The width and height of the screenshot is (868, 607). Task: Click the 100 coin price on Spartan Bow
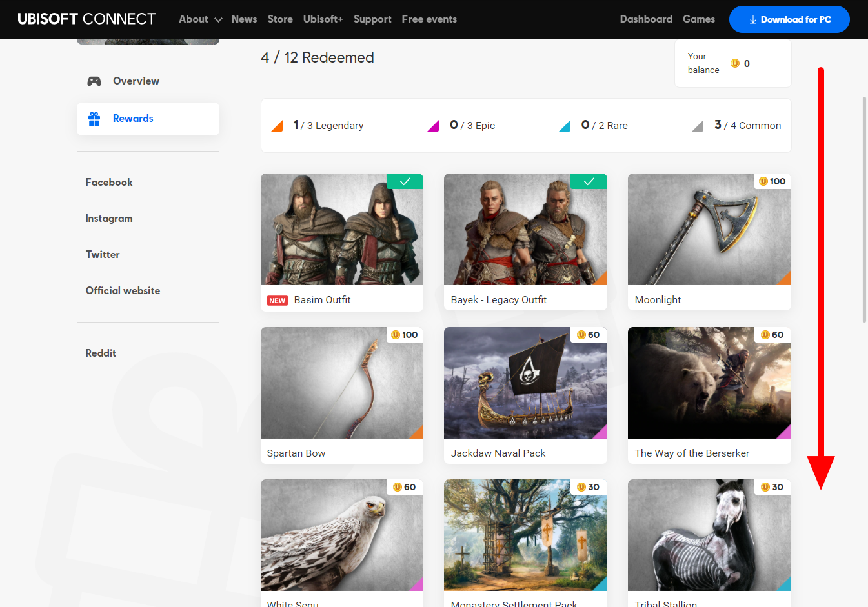tap(405, 335)
